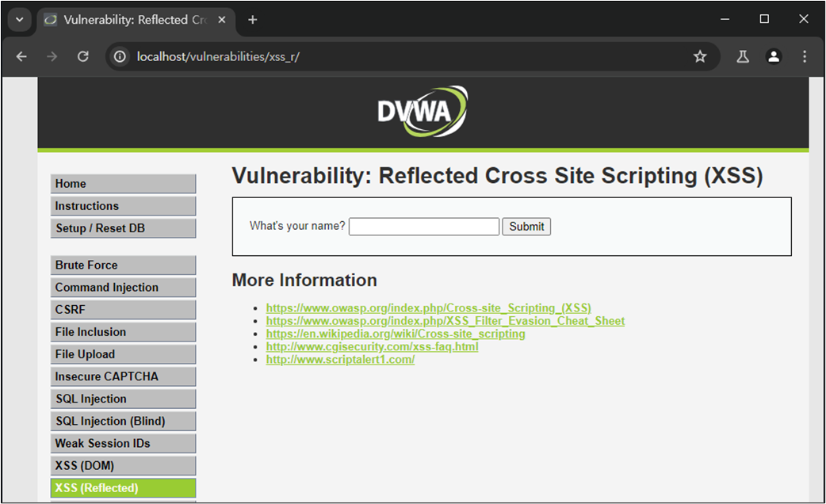Viewport: 826px width, 504px height.
Task: Open File Inclusion page
Action: pyautogui.click(x=124, y=332)
